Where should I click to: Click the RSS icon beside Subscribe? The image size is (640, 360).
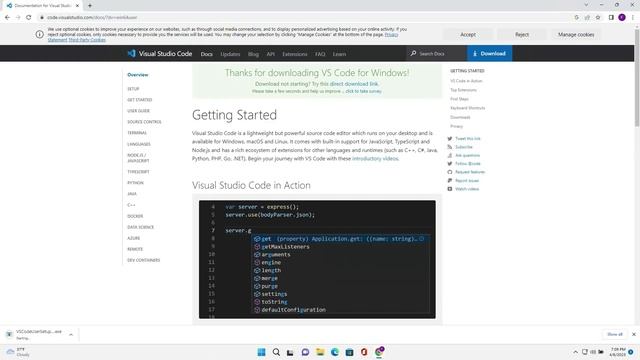(450, 147)
